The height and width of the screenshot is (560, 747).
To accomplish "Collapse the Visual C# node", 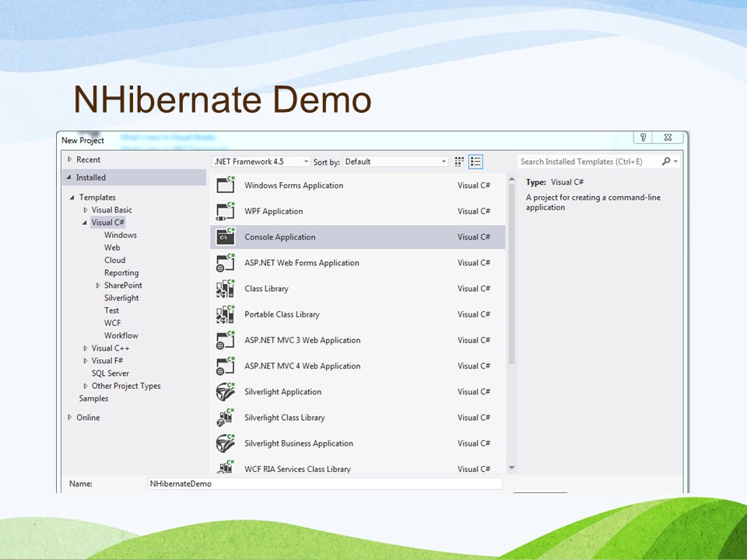I will 85,222.
